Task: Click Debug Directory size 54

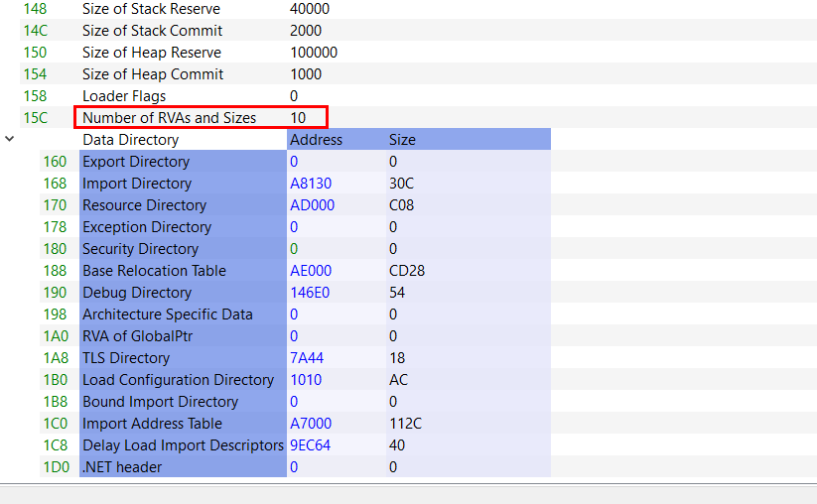Action: [397, 293]
